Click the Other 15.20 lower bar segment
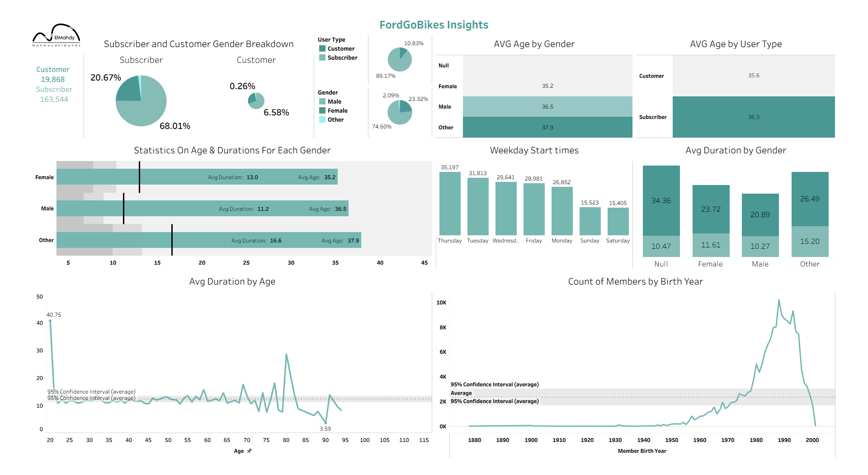The height and width of the screenshot is (475, 868). pos(810,242)
